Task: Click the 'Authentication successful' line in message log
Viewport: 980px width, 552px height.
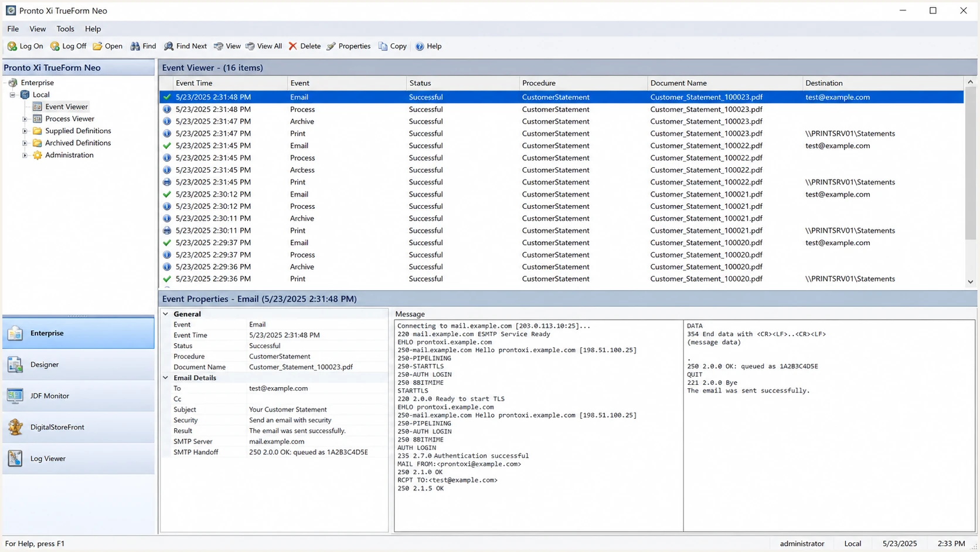Action: 463,456
